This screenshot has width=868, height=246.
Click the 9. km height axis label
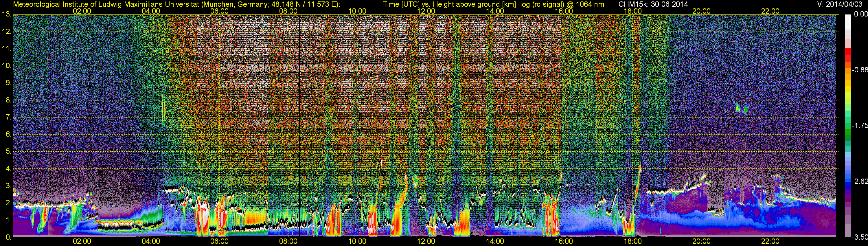pos(8,83)
